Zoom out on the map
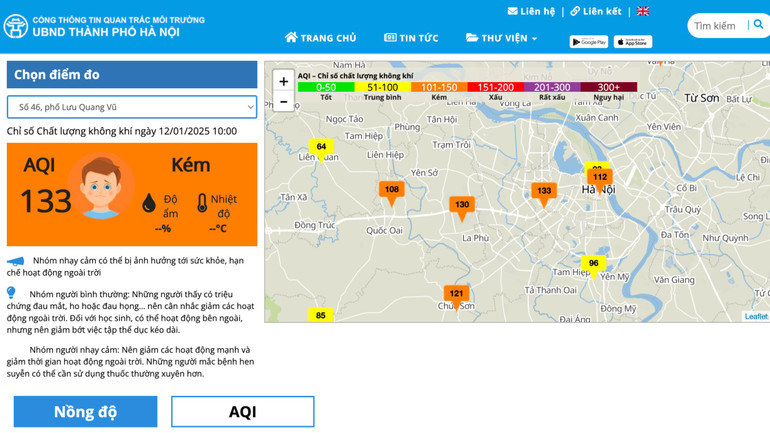 [x=284, y=101]
